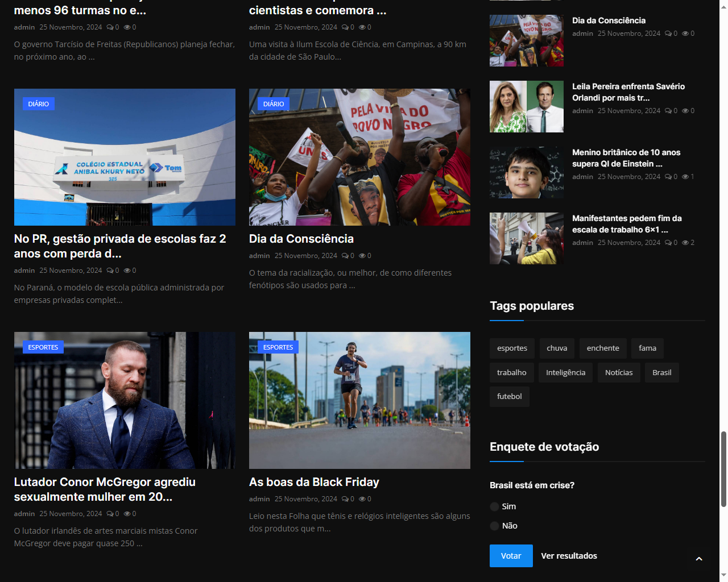The width and height of the screenshot is (728, 582).
Task: Select the Não poll option
Action: (495, 526)
